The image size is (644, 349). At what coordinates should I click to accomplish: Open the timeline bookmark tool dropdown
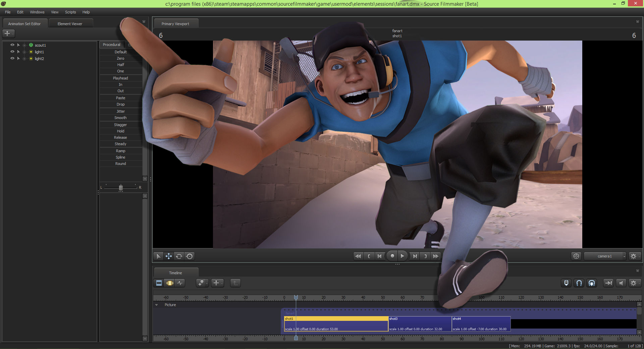coord(202,283)
